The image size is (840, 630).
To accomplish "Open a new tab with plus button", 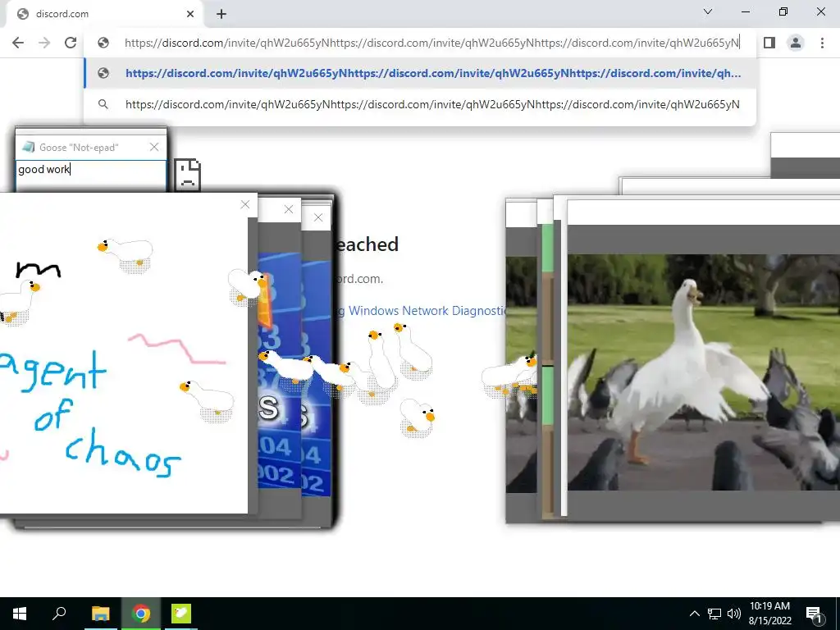I will click(x=221, y=15).
